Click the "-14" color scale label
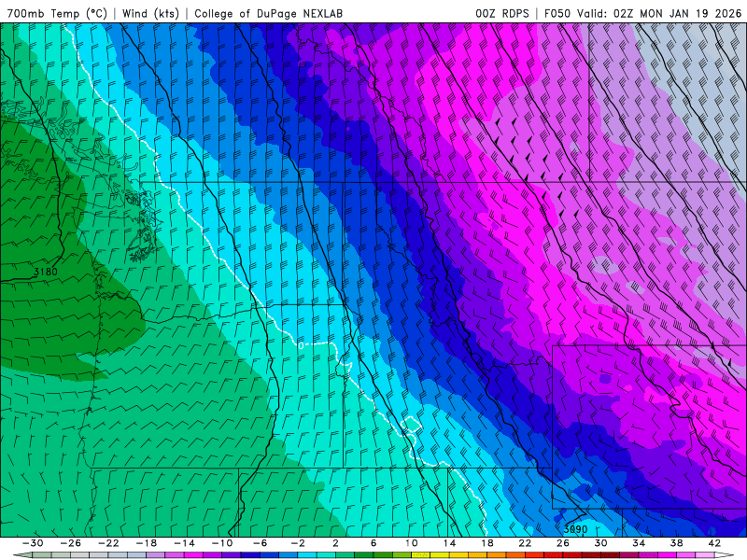This screenshot has height=560, width=747. point(184,543)
